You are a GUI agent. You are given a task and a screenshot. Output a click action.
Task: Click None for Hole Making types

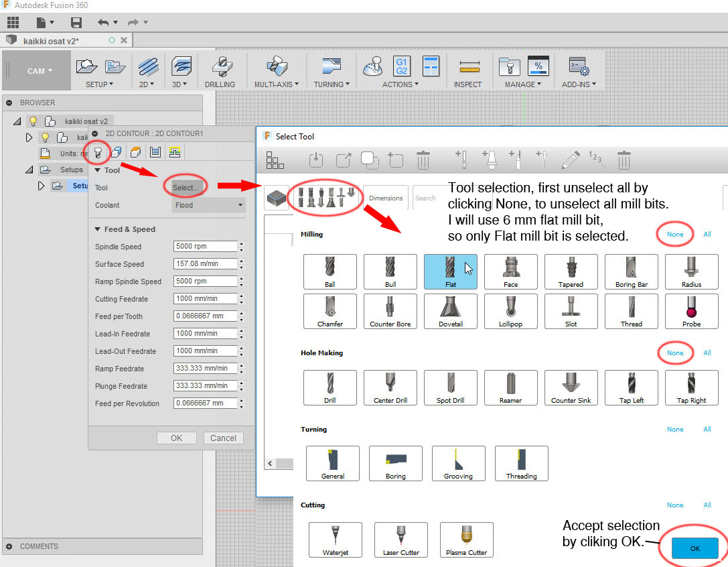coord(675,353)
